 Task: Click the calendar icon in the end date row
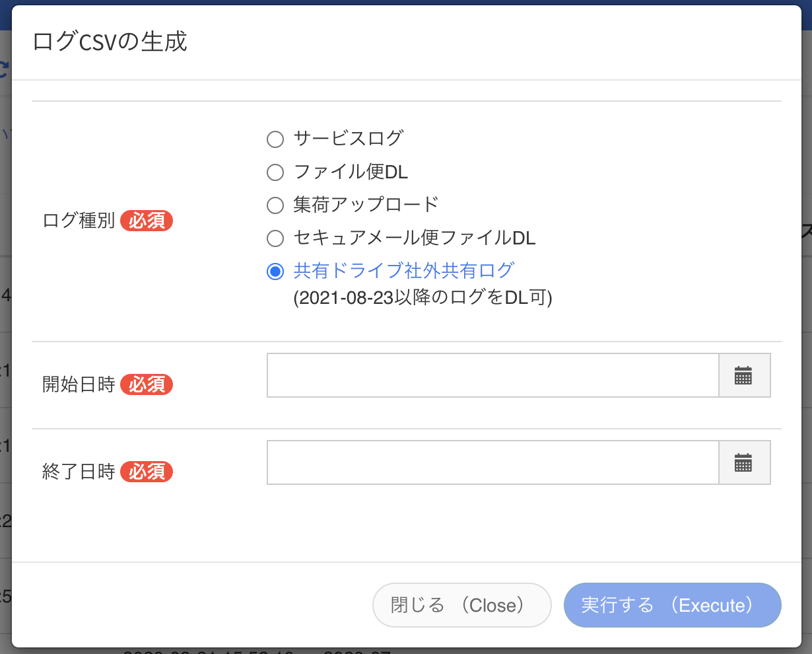pos(745,462)
